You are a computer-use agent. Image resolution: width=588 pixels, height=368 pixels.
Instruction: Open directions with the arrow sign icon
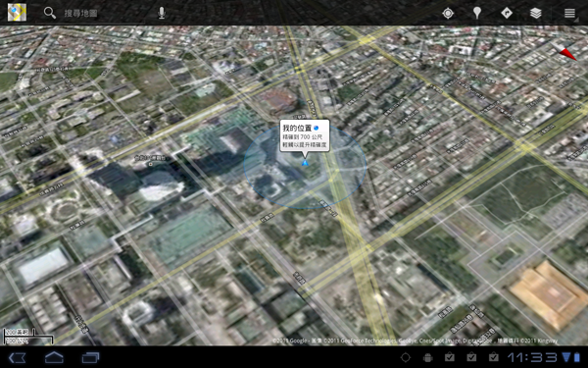point(507,13)
